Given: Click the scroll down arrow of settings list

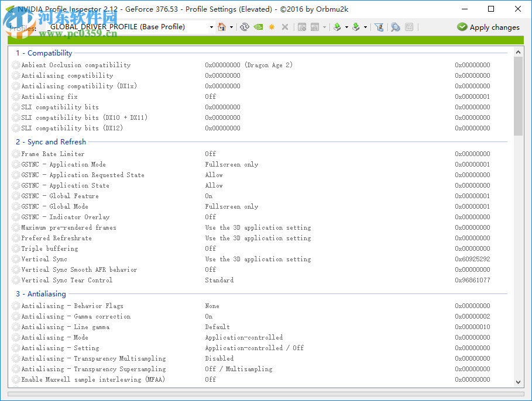Looking at the screenshot, I should point(518,382).
